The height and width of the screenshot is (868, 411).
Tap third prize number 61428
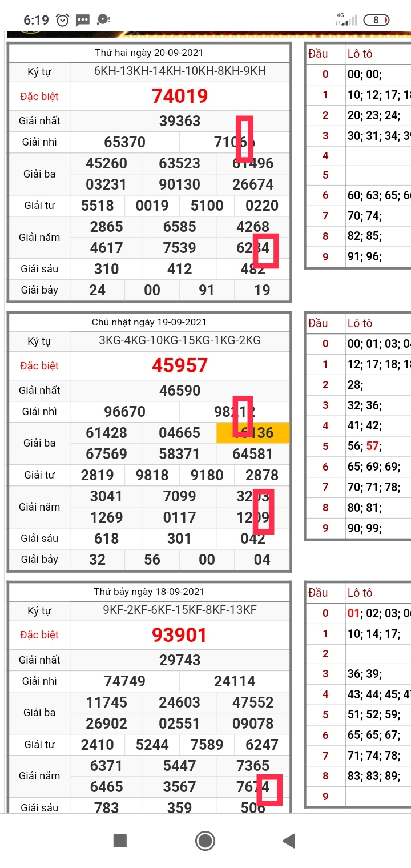coord(107,433)
